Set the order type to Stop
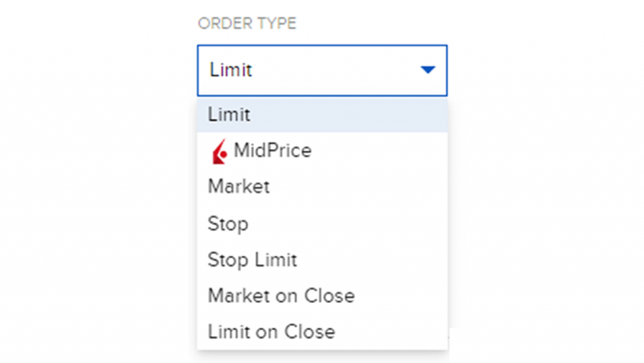This screenshot has height=363, width=644. [x=228, y=224]
